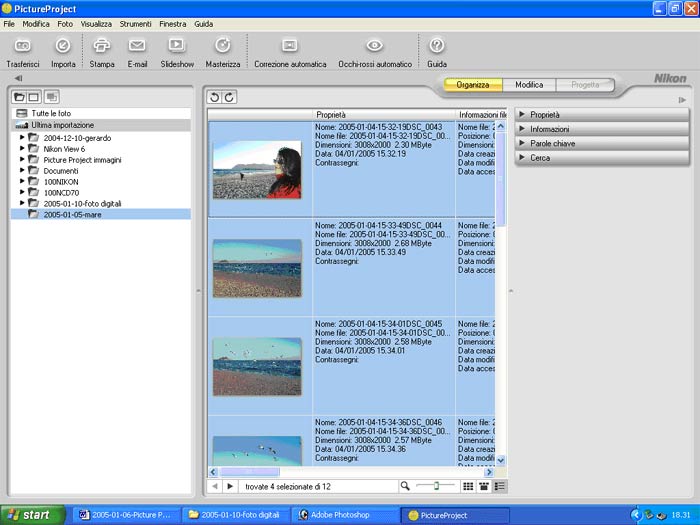The width and height of the screenshot is (700, 525).
Task: Open the Strumenti menu
Action: (135, 24)
